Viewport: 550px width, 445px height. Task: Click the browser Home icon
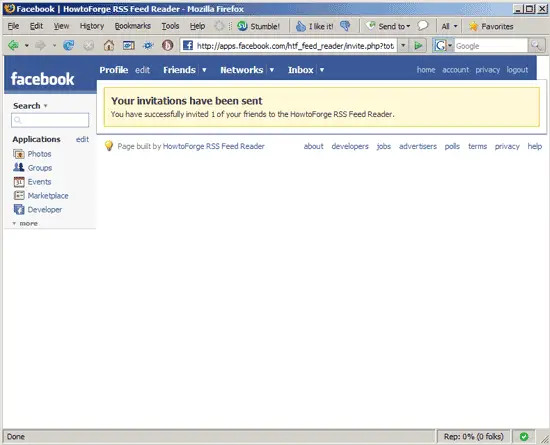[x=109, y=45]
